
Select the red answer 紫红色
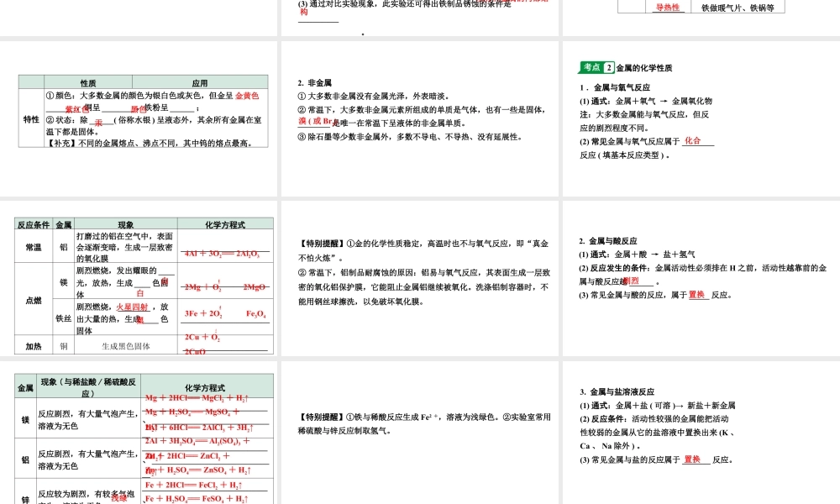(x=73, y=109)
